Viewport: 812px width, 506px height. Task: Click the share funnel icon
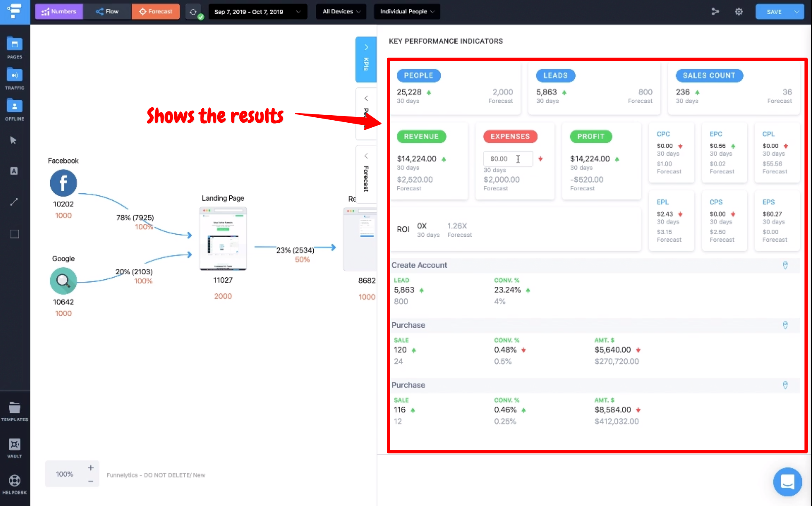tap(715, 12)
